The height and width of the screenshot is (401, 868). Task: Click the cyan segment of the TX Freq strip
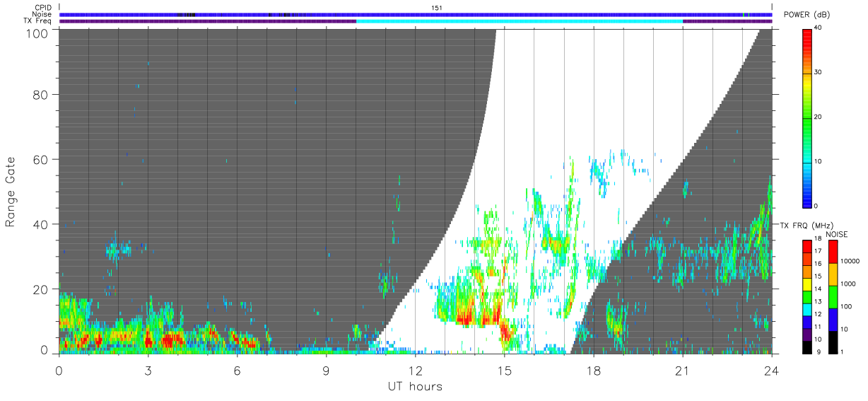click(520, 21)
